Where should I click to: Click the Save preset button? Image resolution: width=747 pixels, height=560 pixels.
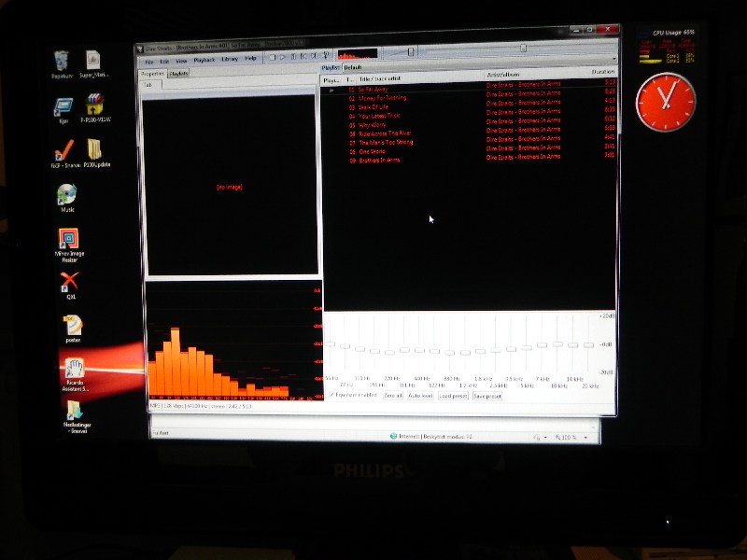click(x=486, y=396)
